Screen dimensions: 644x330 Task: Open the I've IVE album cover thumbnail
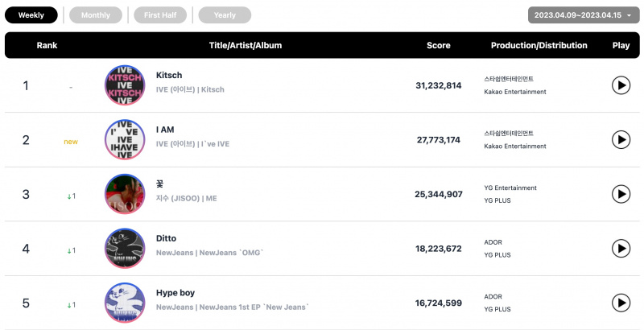[x=125, y=139]
